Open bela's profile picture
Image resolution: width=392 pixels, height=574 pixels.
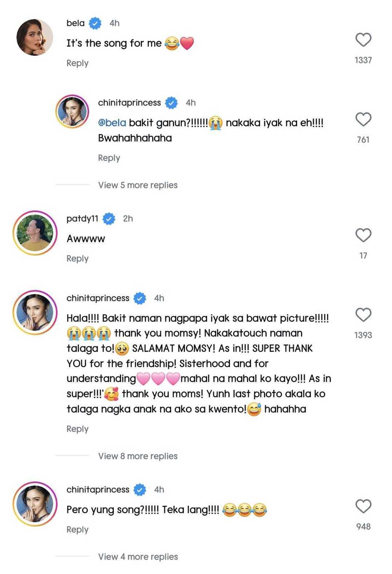pyautogui.click(x=35, y=37)
